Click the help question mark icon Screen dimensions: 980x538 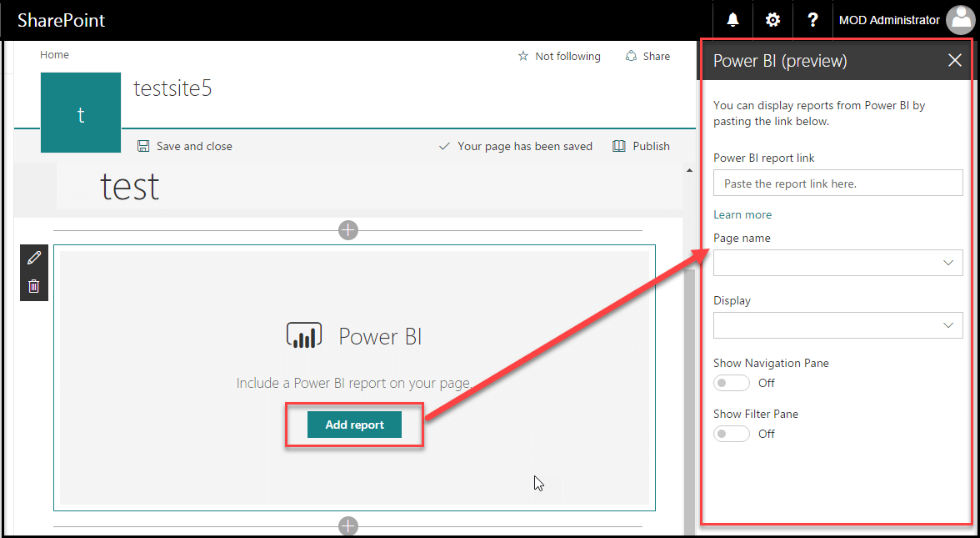(x=812, y=20)
